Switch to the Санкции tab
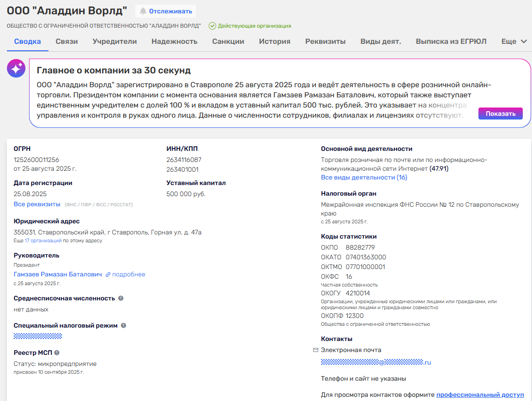 (228, 42)
